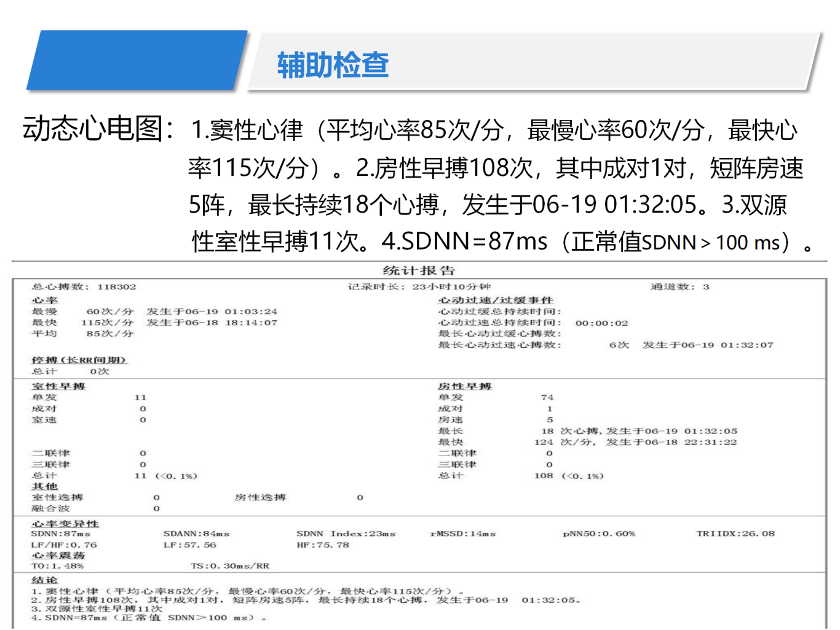Screen dimensions: 840x630
Task: Select the SDNN:87ms value
Action: pos(61,534)
